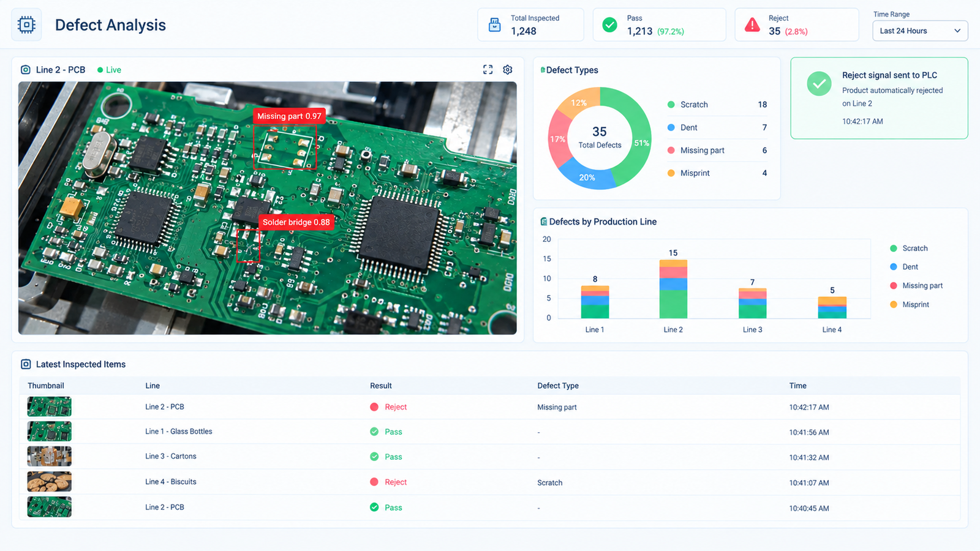Click the Scratch defect type in Biscuits row
The image size is (980, 551).
point(549,482)
